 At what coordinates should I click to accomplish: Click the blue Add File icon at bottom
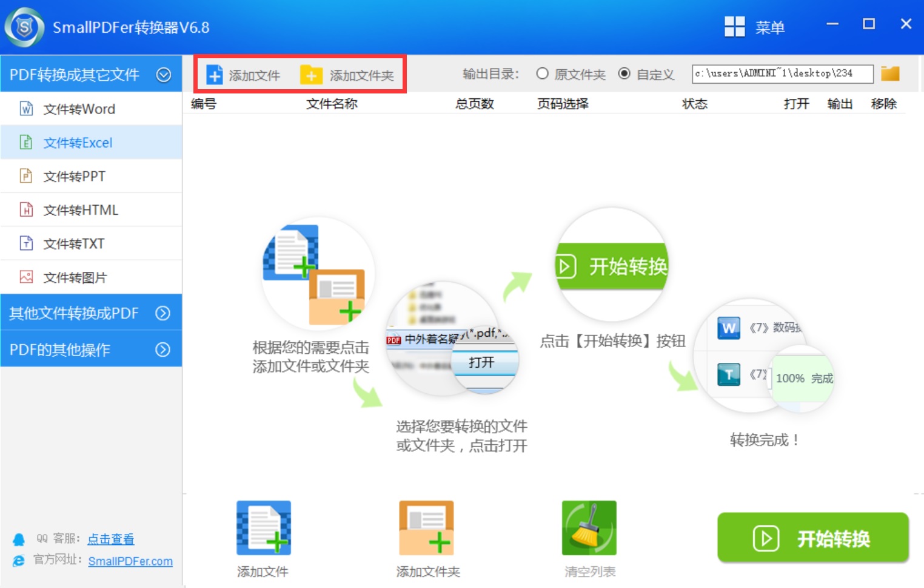[x=263, y=528]
